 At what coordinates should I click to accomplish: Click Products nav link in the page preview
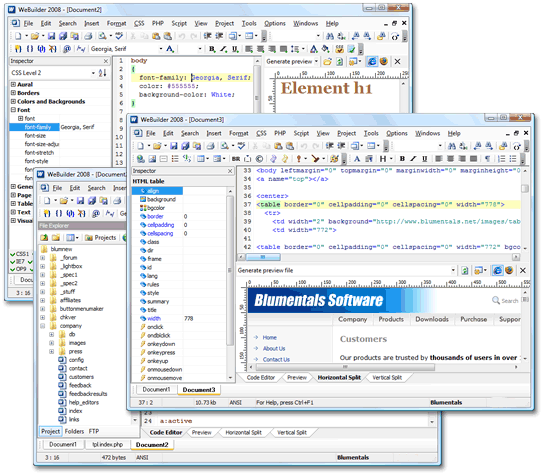click(391, 319)
